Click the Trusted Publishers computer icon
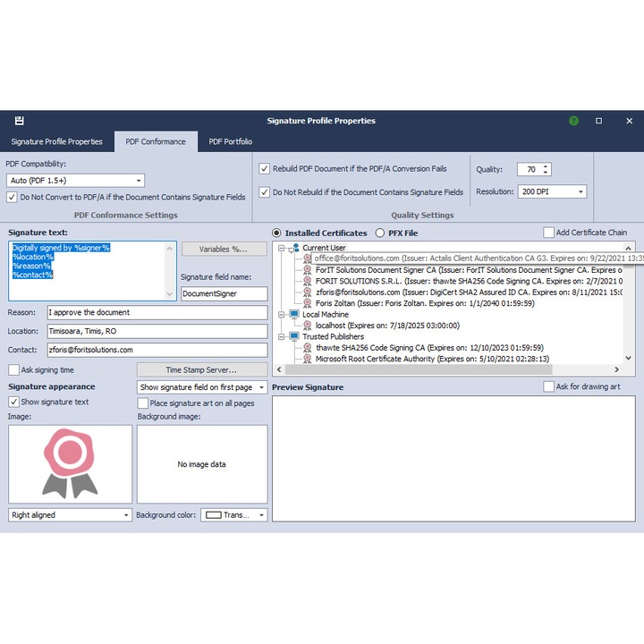 [295, 337]
